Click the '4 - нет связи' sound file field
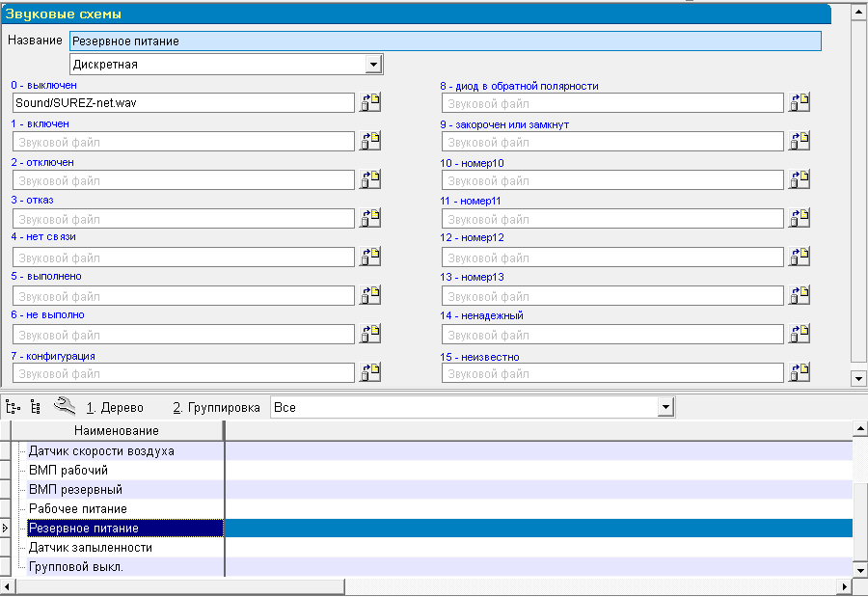This screenshot has width=868, height=597. point(183,258)
